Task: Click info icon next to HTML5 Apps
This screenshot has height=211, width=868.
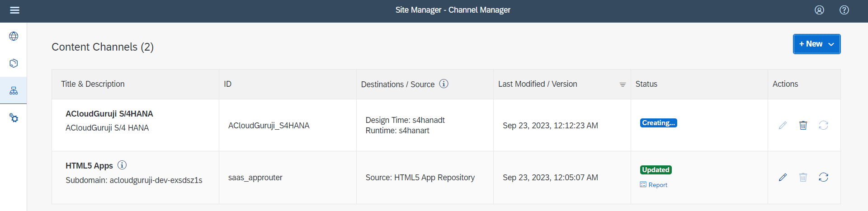Action: click(122, 165)
